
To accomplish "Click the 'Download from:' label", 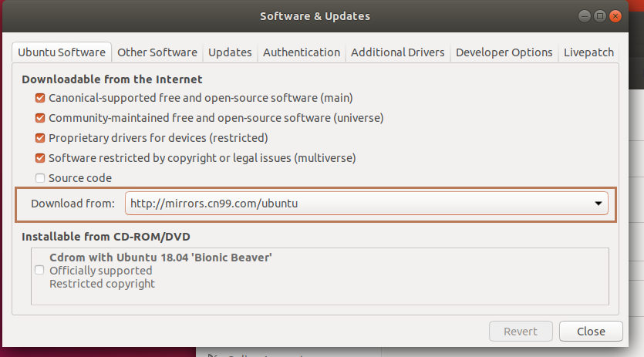I will click(72, 204).
